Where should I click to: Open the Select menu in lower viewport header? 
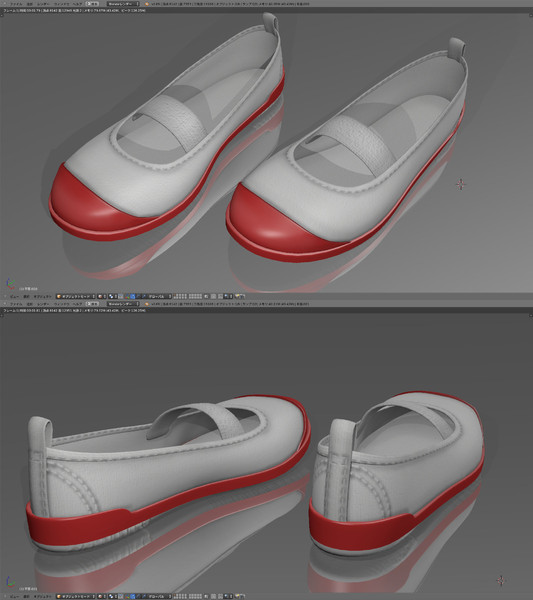coord(26,597)
